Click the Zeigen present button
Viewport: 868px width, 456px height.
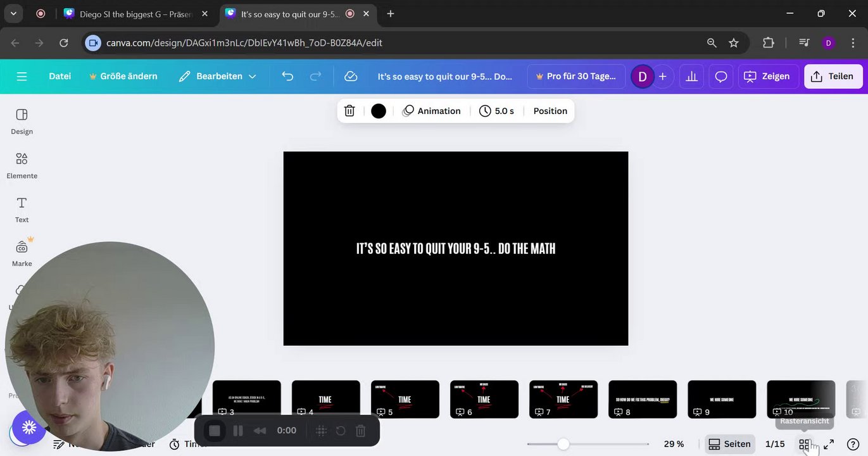(x=767, y=76)
